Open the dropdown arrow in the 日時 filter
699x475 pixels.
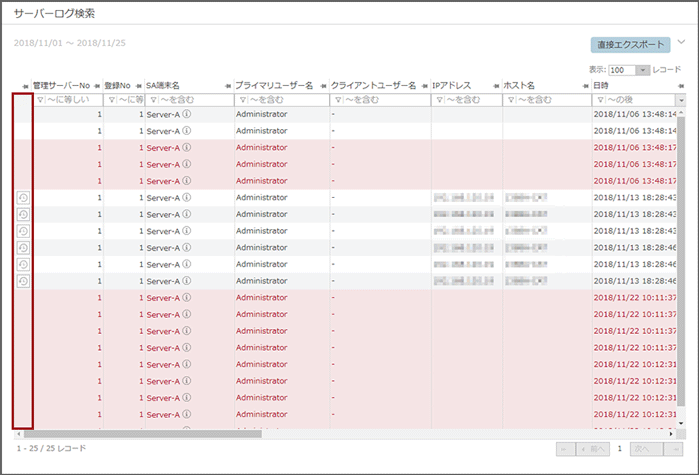click(681, 100)
